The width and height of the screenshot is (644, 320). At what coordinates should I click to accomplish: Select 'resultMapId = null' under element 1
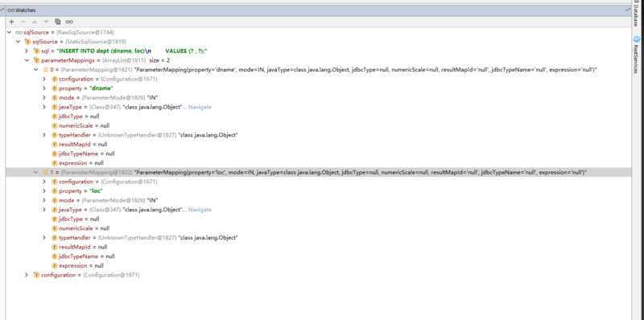[83, 247]
